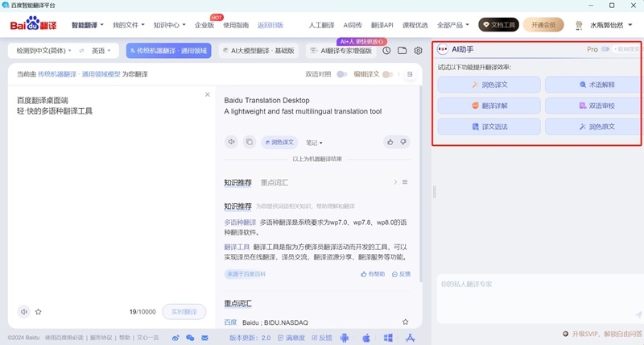644x345 pixels.
Task: Open the Mac App Store icon
Action: pos(410,338)
